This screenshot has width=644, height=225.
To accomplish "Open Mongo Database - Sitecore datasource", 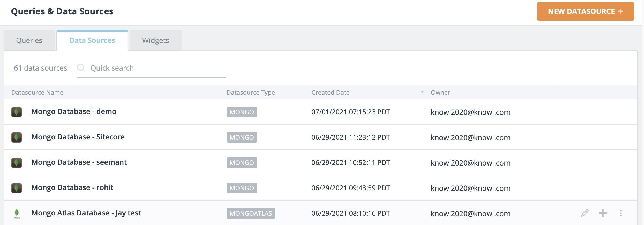I will click(x=78, y=137).
